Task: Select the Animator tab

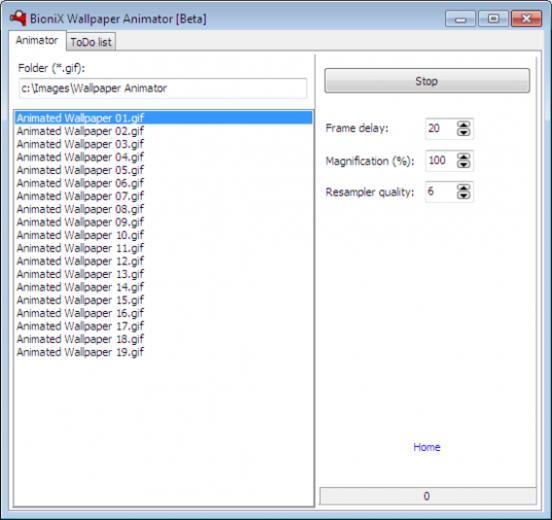Action: pos(37,40)
